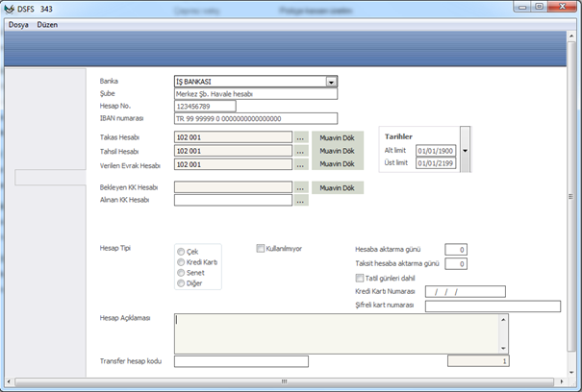
Task: Click Muavin Dök button for Bekleyen KK Hesabı
Action: click(x=338, y=187)
